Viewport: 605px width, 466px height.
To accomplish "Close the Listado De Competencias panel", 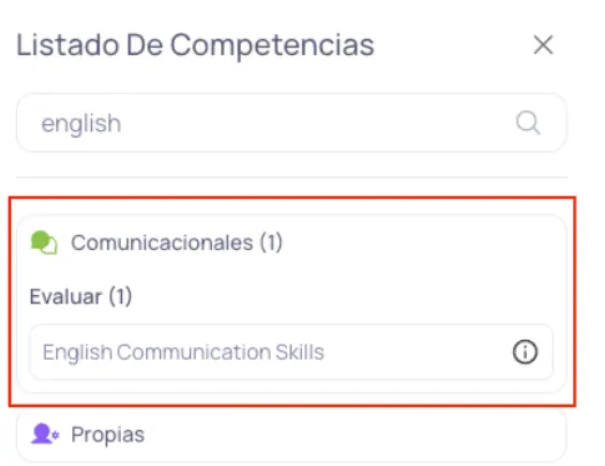I will click(543, 45).
